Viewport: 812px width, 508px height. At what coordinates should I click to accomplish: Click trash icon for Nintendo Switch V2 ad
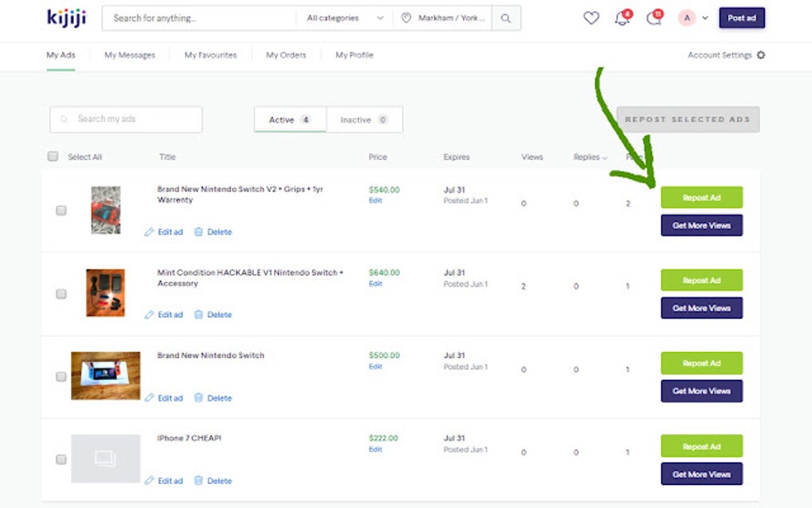pyautogui.click(x=198, y=232)
